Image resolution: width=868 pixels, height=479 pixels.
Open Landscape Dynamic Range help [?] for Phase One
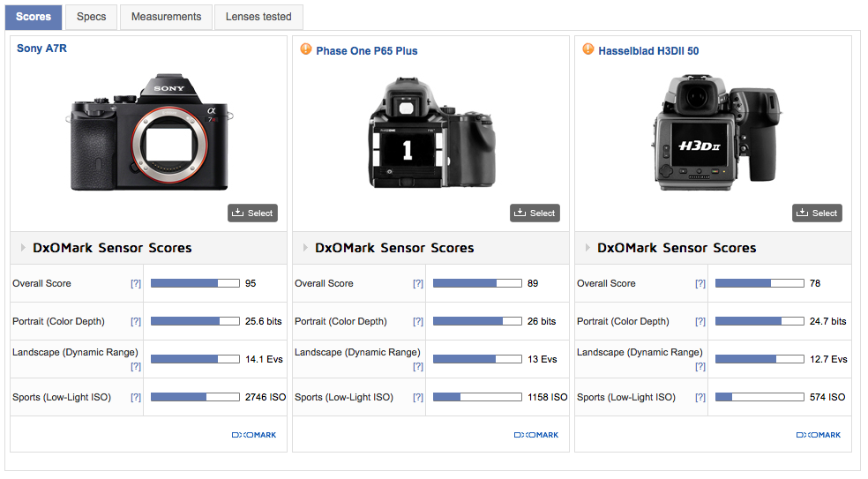click(418, 367)
